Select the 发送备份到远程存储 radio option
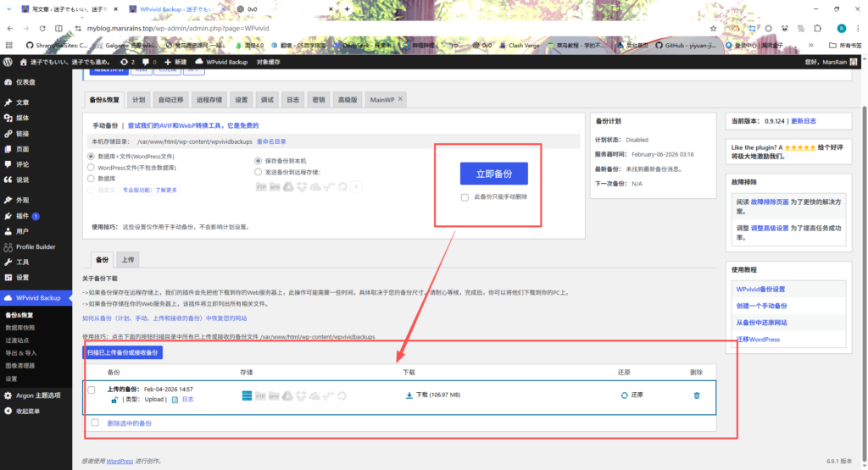This screenshot has width=868, height=470. coord(259,172)
